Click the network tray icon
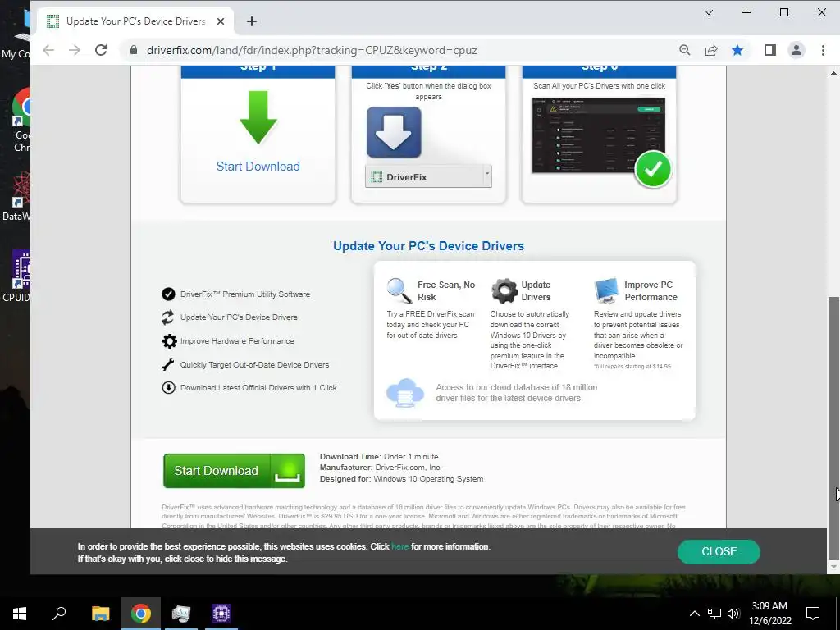 714,614
